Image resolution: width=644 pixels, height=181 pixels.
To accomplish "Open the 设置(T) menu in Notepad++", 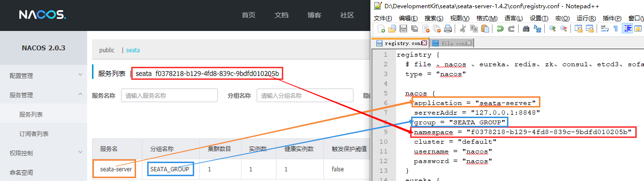I will tap(538, 18).
